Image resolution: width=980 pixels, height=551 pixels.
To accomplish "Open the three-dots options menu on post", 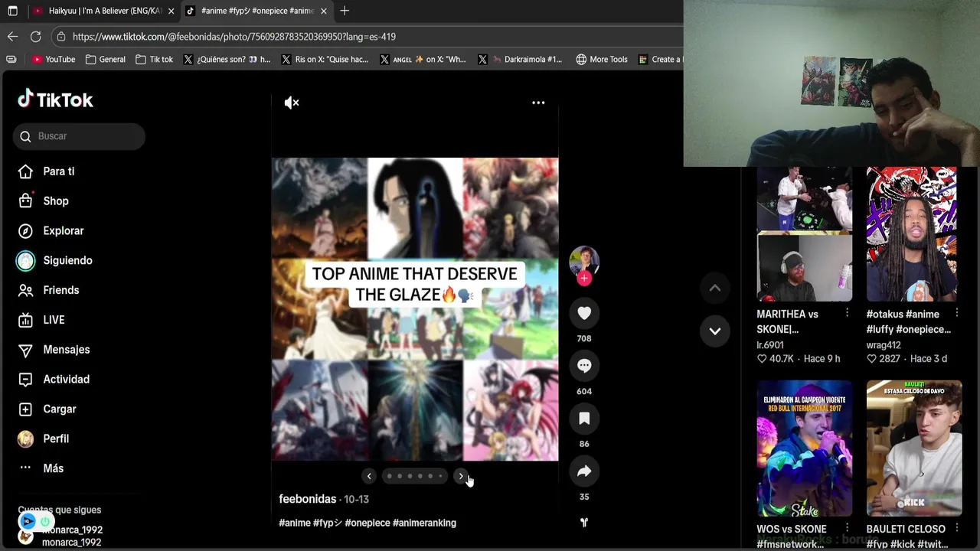I will (538, 103).
